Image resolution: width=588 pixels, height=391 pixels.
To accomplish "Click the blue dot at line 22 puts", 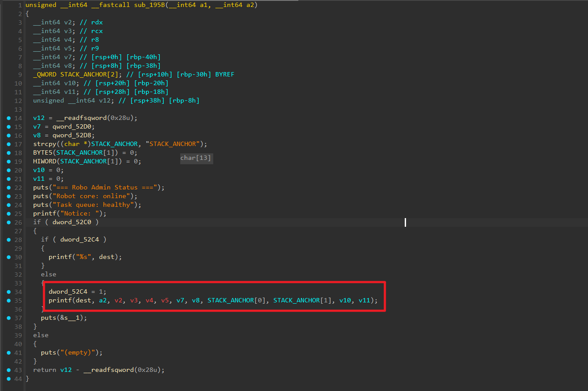I will pyautogui.click(x=8, y=188).
